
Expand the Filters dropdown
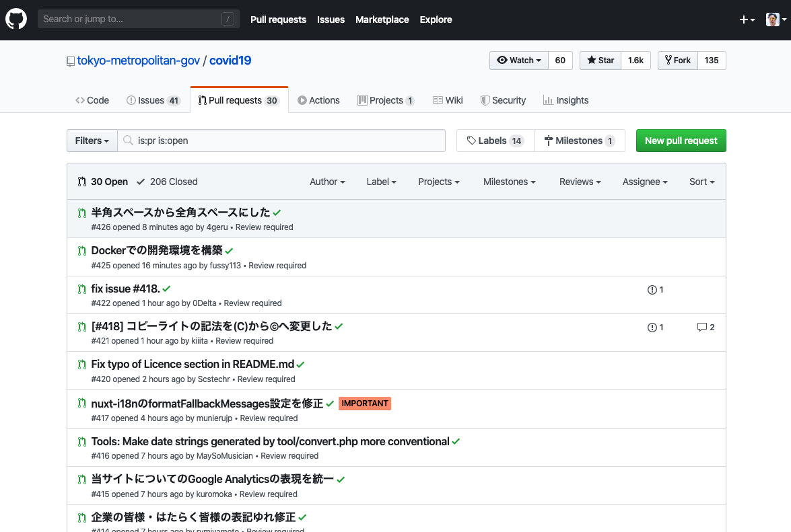tap(92, 141)
